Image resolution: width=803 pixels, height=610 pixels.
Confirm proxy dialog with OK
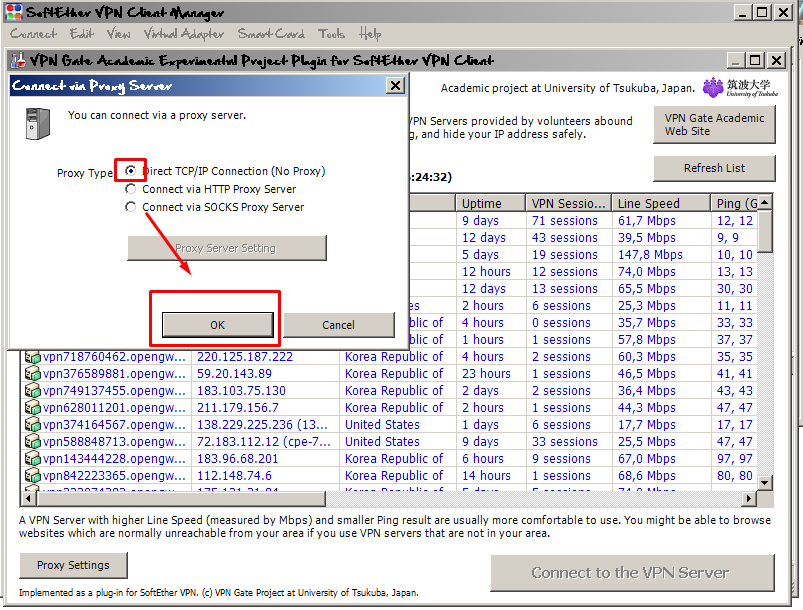[x=218, y=325]
